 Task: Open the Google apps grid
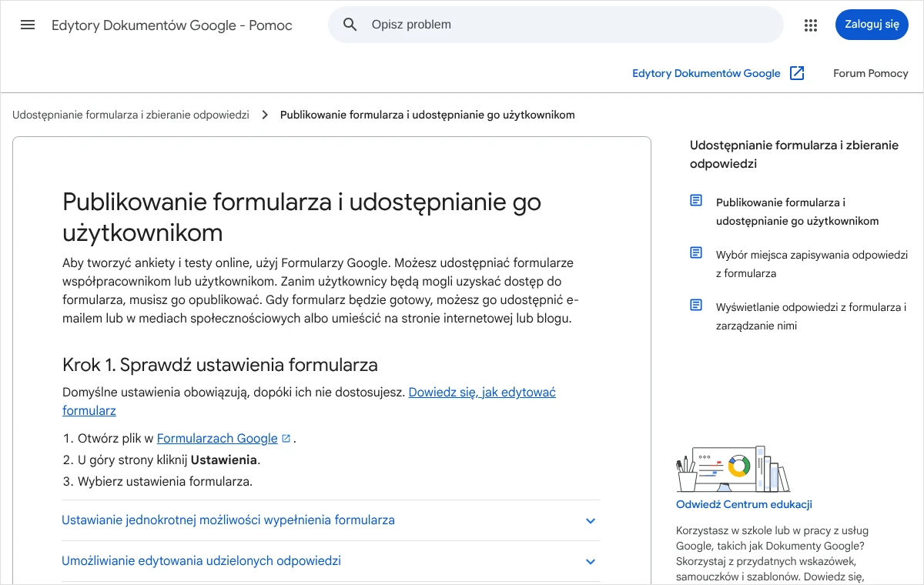tap(810, 25)
